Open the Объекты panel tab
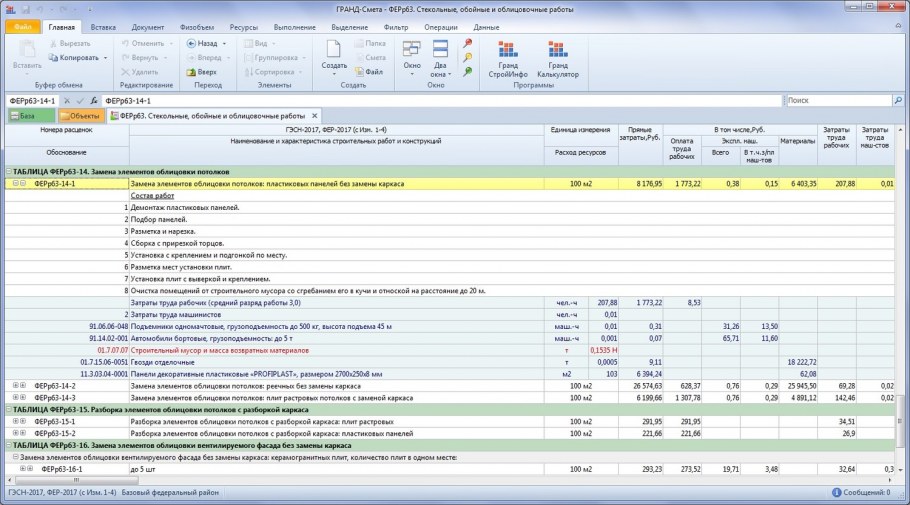 [x=78, y=116]
